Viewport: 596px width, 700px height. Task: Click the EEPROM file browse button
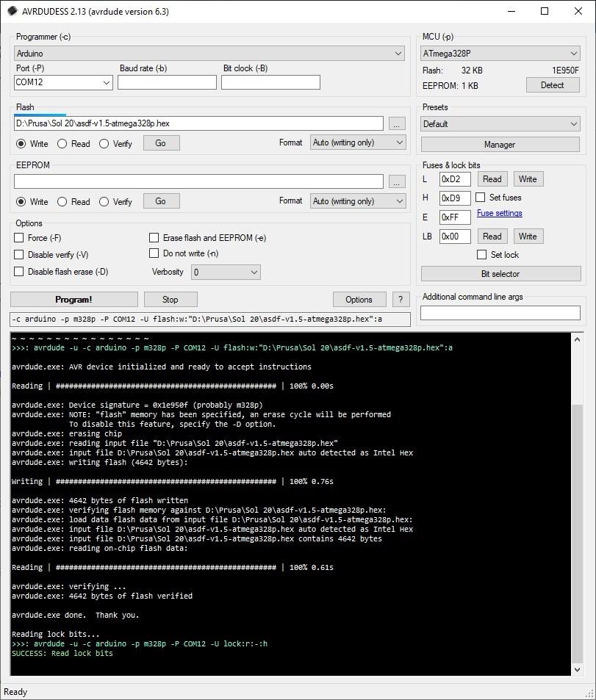(397, 181)
